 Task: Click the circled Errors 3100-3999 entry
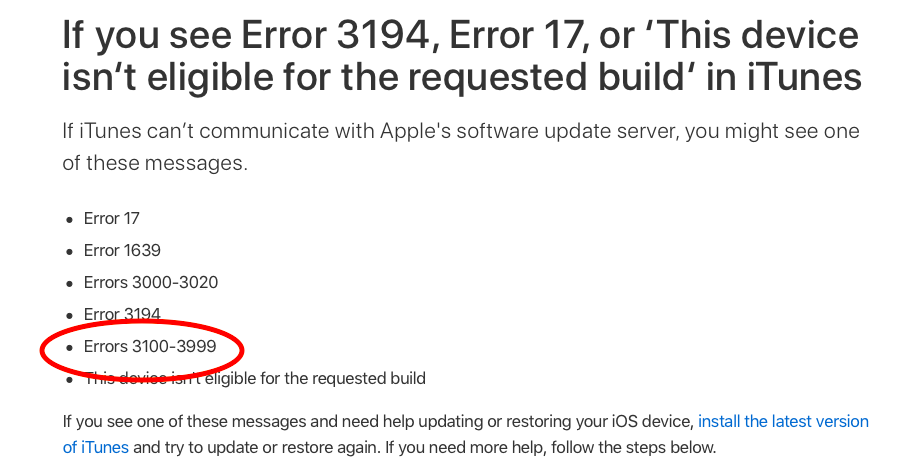[x=150, y=346]
